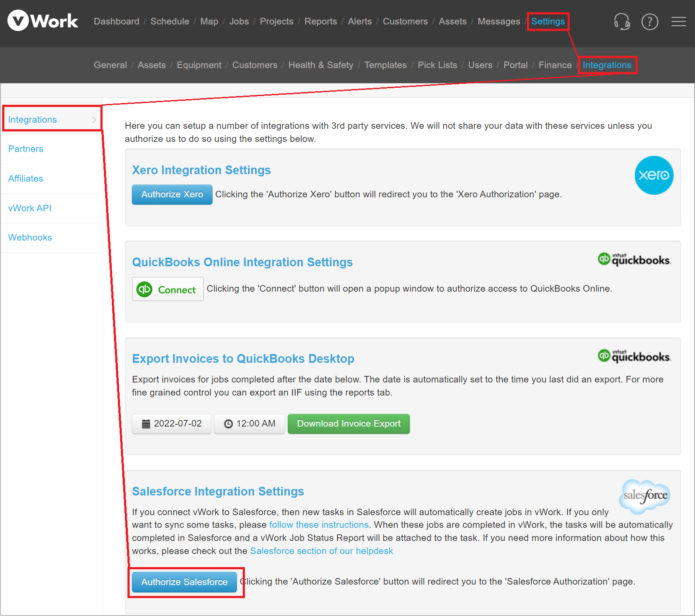The height and width of the screenshot is (616, 695).
Task: Open the Customers settings tab
Action: pos(255,65)
